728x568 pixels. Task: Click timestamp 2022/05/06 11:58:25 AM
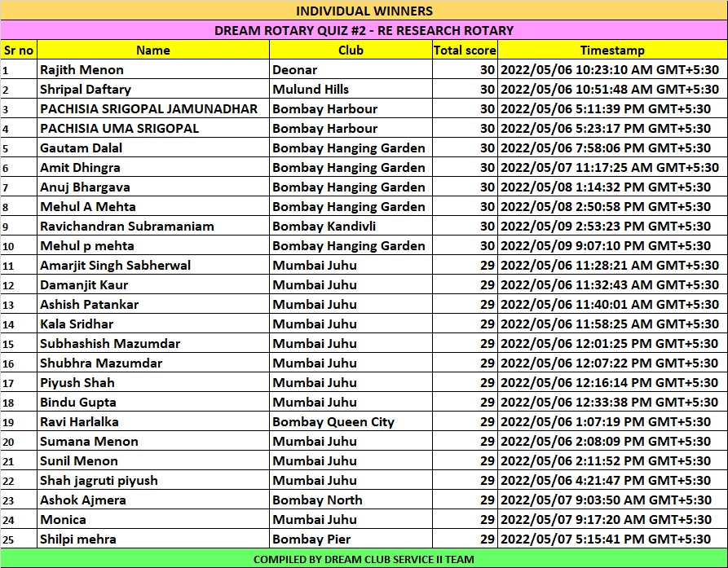(612, 324)
